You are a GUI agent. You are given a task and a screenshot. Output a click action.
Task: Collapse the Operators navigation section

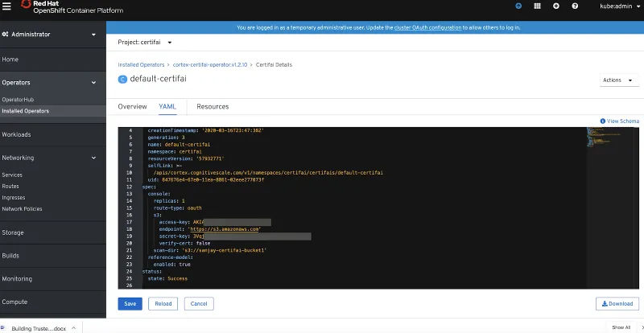[53, 82]
